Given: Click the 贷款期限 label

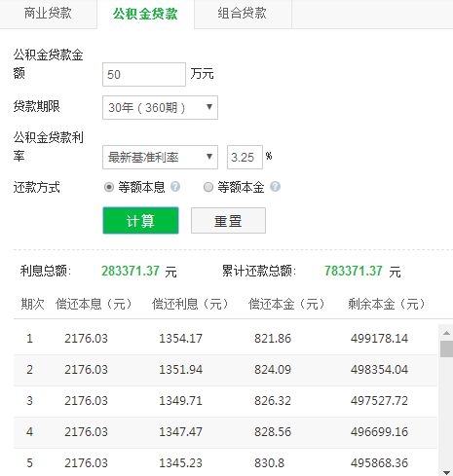Looking at the screenshot, I should coord(37,106).
